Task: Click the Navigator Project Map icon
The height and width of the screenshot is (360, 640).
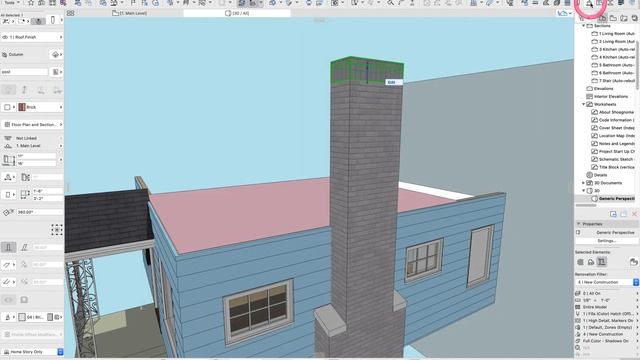Action: (602, 18)
